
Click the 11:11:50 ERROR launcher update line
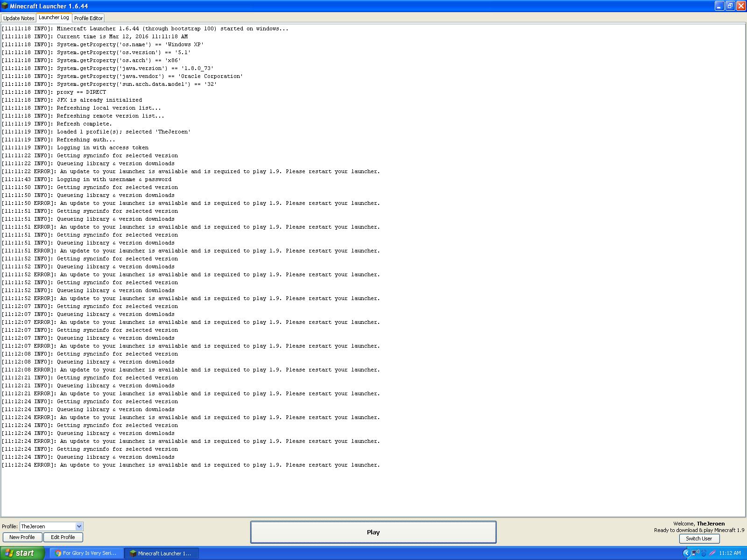coord(191,203)
